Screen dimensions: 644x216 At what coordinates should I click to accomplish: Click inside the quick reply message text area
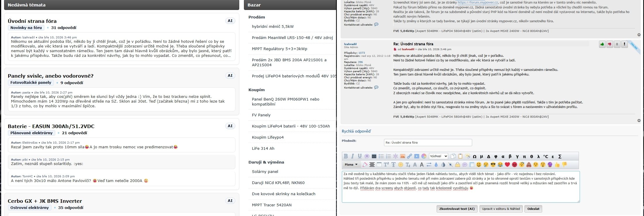point(461,187)
